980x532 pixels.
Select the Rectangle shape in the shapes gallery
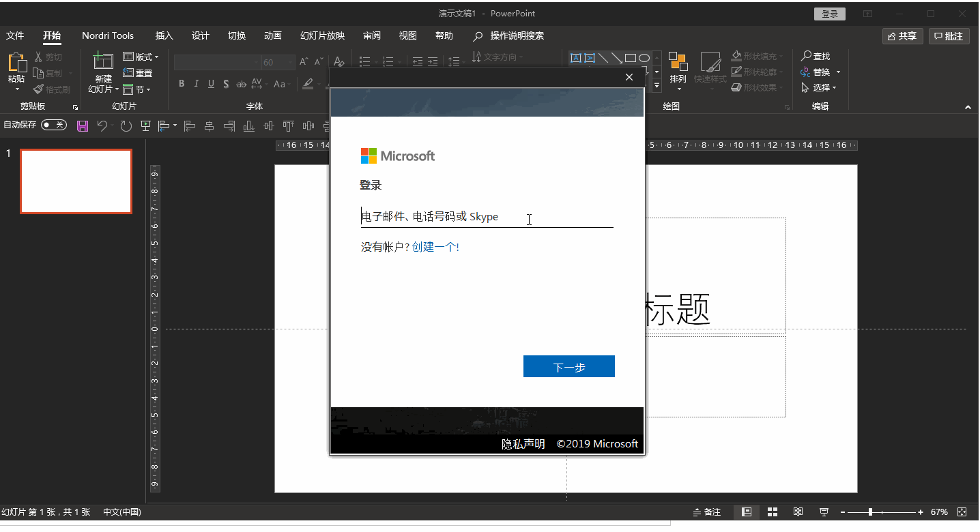(631, 58)
